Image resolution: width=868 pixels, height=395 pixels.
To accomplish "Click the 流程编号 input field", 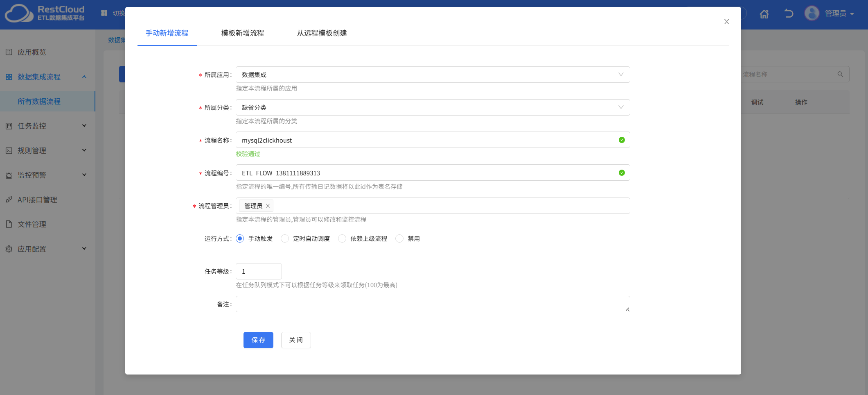I will tap(433, 173).
